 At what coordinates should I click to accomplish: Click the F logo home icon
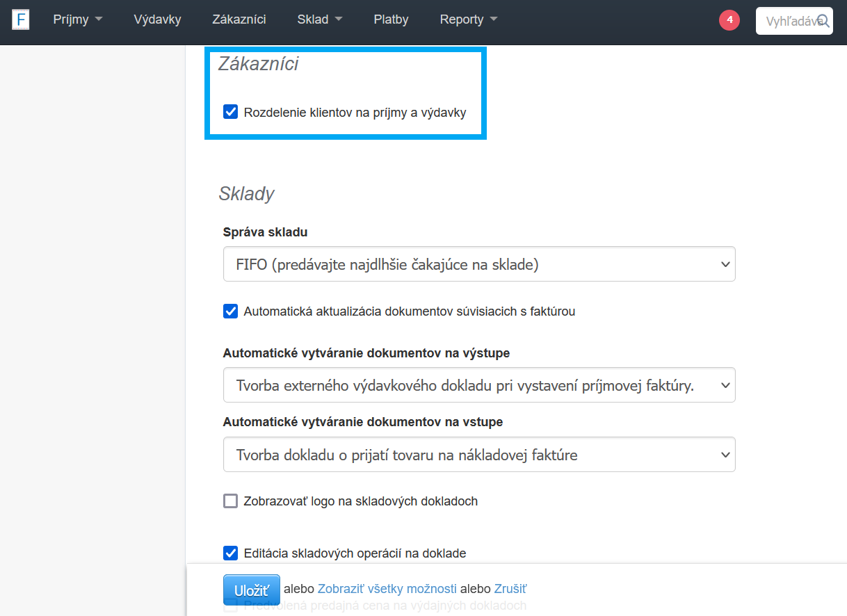(21, 19)
